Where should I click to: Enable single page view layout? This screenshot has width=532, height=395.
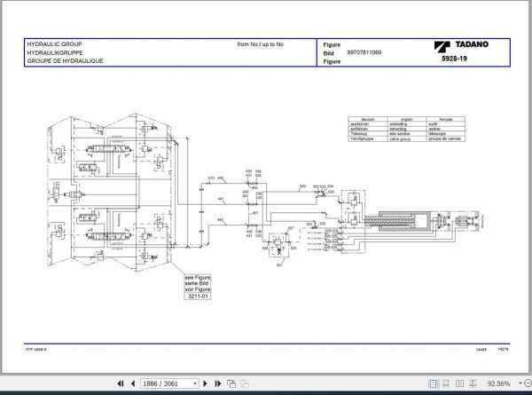pos(433,383)
